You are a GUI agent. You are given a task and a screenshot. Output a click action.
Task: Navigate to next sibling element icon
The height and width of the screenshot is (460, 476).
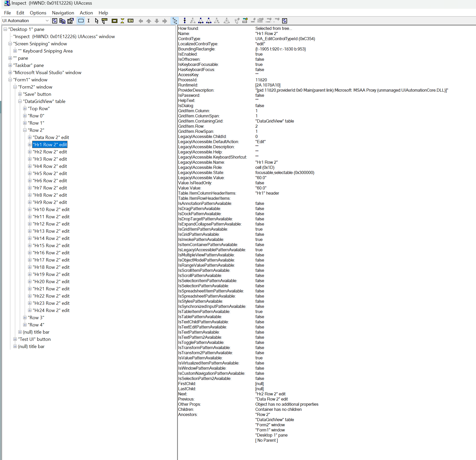(x=209, y=21)
